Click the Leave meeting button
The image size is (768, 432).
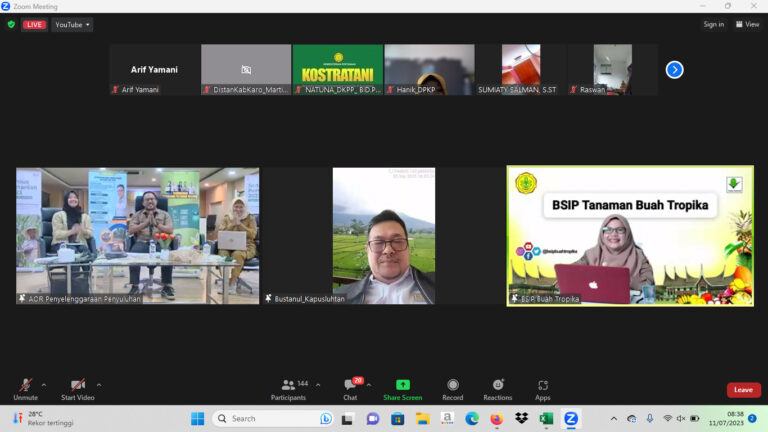[x=744, y=390]
